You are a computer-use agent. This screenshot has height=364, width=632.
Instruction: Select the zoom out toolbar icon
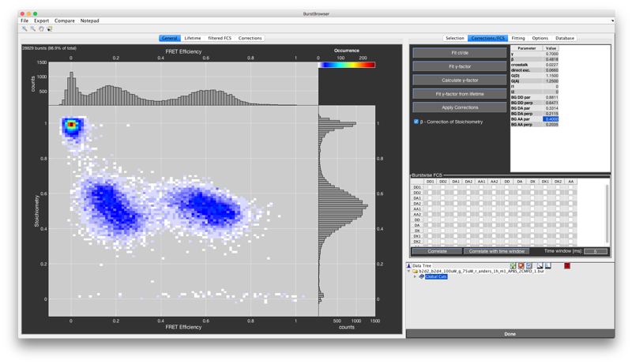[x=32, y=28]
